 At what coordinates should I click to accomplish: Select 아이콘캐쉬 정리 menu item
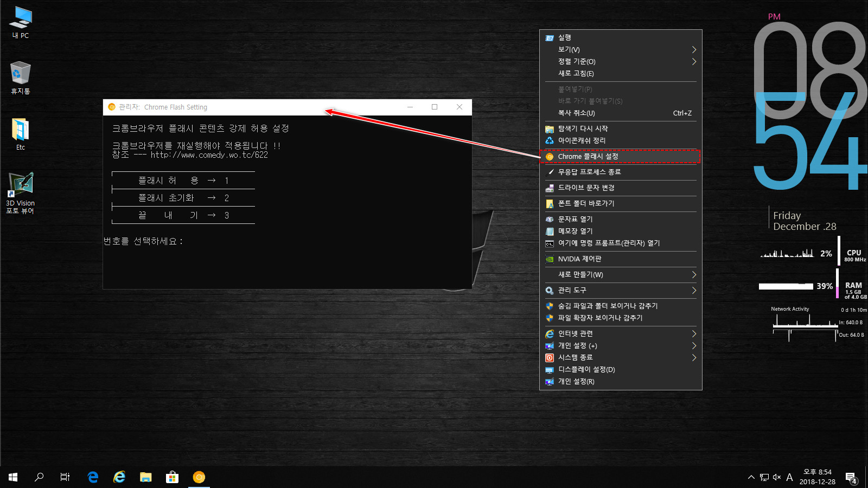[621, 140]
